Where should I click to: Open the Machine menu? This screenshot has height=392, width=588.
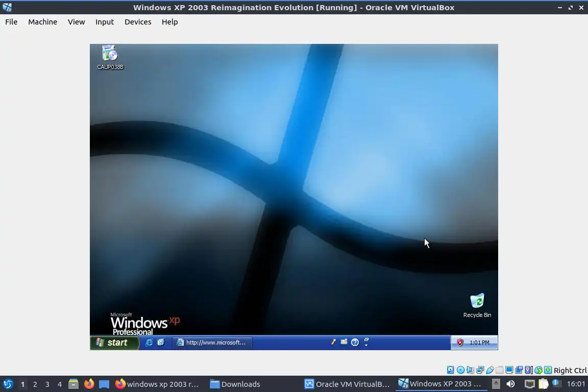(43, 22)
